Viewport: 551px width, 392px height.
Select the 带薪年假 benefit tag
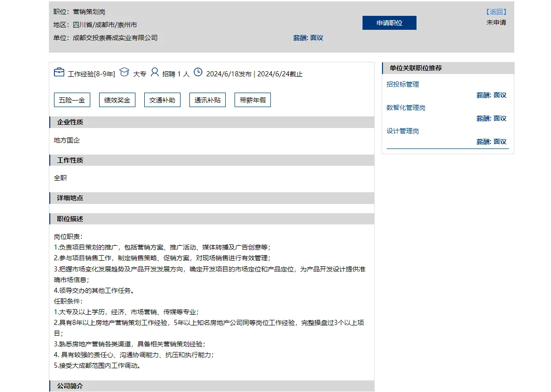(252, 100)
